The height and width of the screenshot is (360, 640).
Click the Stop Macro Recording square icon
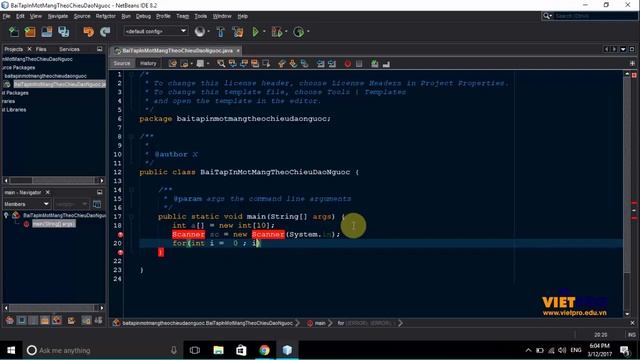coord(359,63)
